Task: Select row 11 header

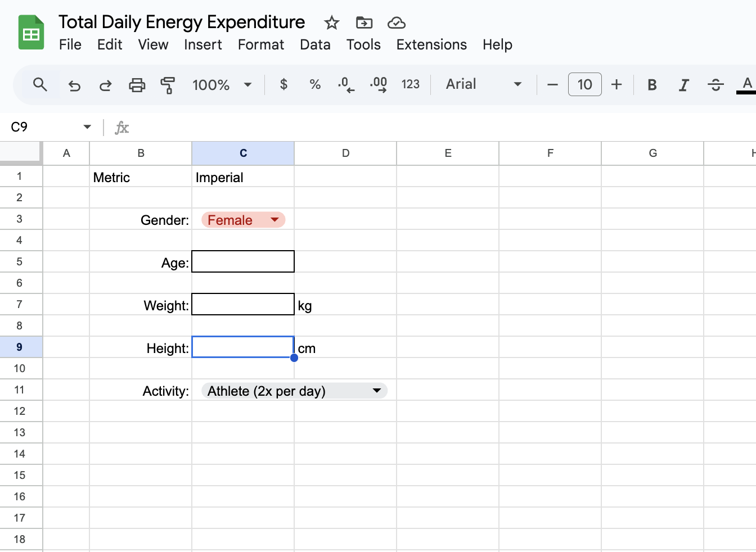Action: 21,390
